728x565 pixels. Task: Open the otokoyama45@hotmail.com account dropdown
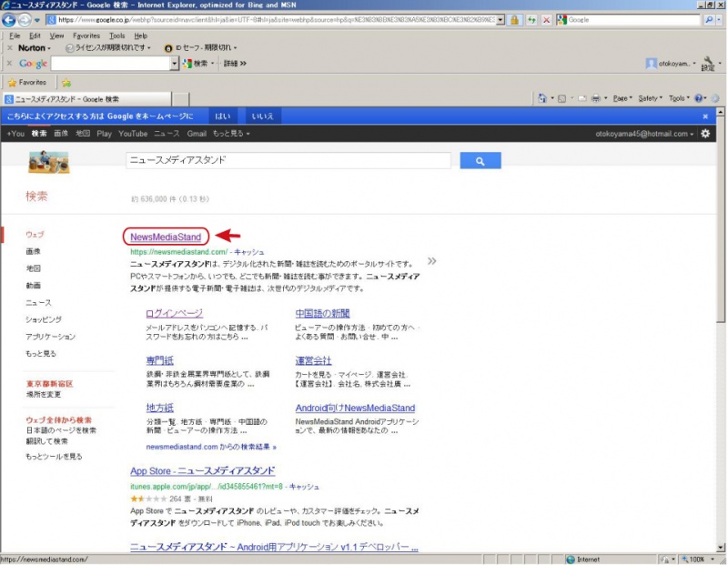(644, 134)
